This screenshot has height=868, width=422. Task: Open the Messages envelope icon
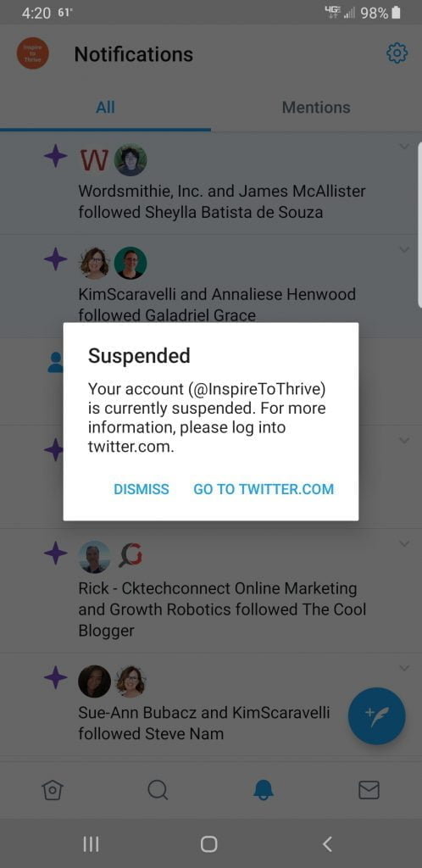point(369,790)
